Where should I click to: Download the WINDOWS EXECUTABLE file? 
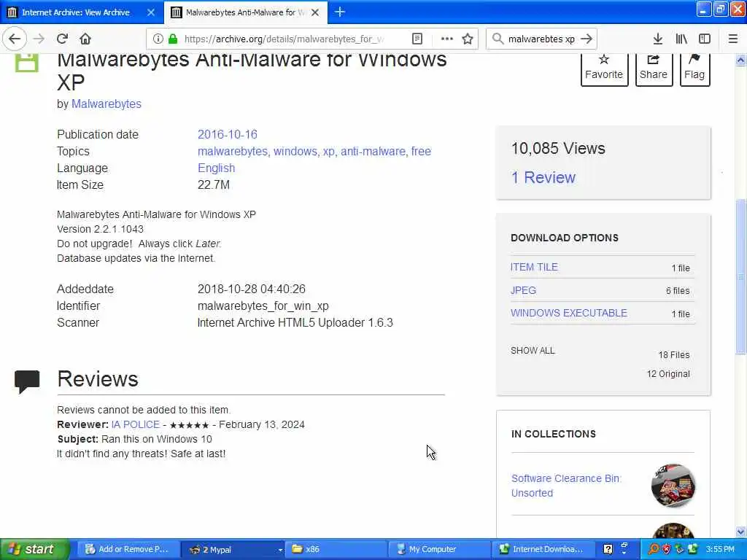point(569,313)
